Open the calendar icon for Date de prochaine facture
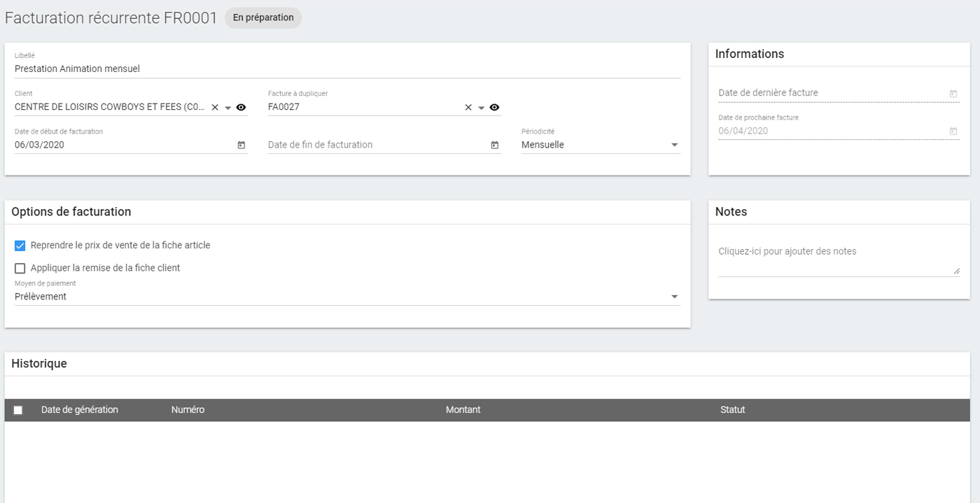Viewport: 980px width, 503px height. point(953,130)
